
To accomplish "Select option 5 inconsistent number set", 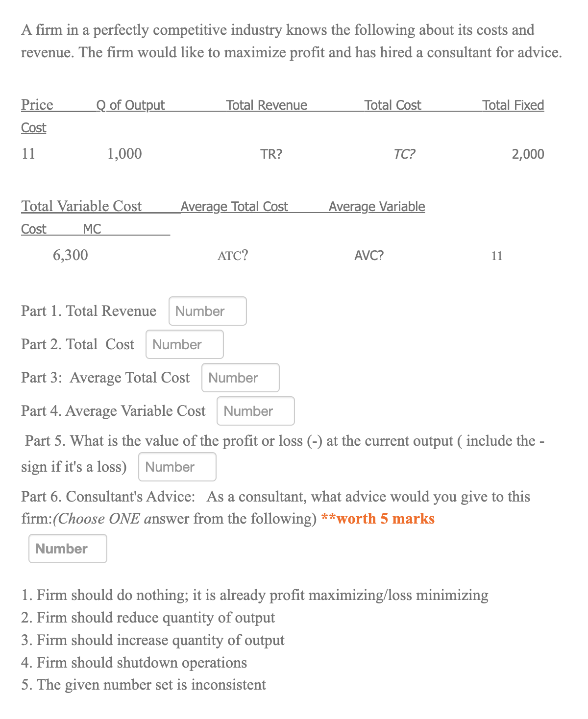I will (x=143, y=685).
